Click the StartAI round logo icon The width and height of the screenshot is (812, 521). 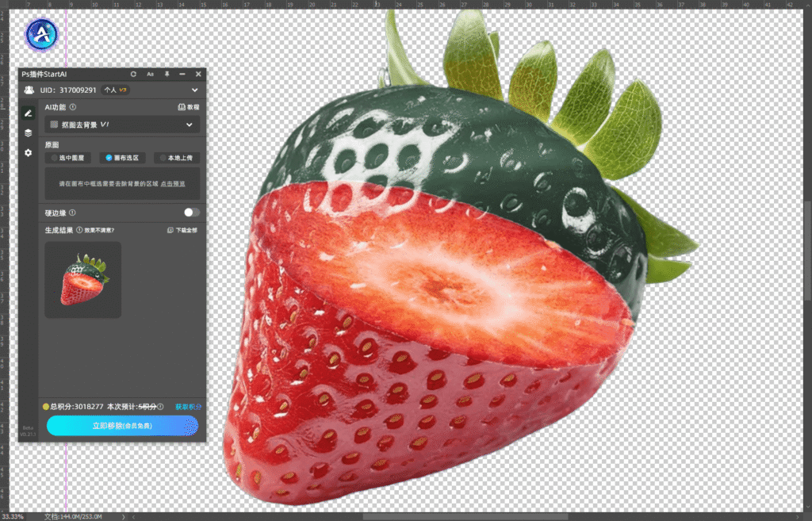coord(40,34)
